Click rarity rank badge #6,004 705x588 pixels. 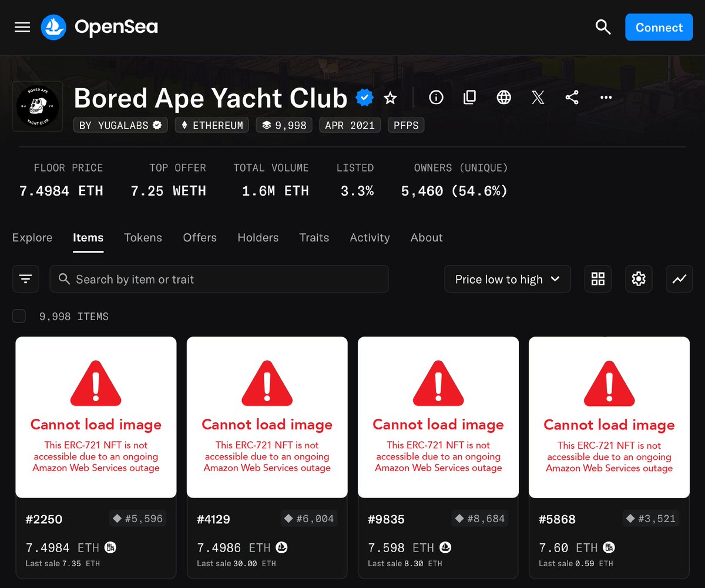(309, 519)
